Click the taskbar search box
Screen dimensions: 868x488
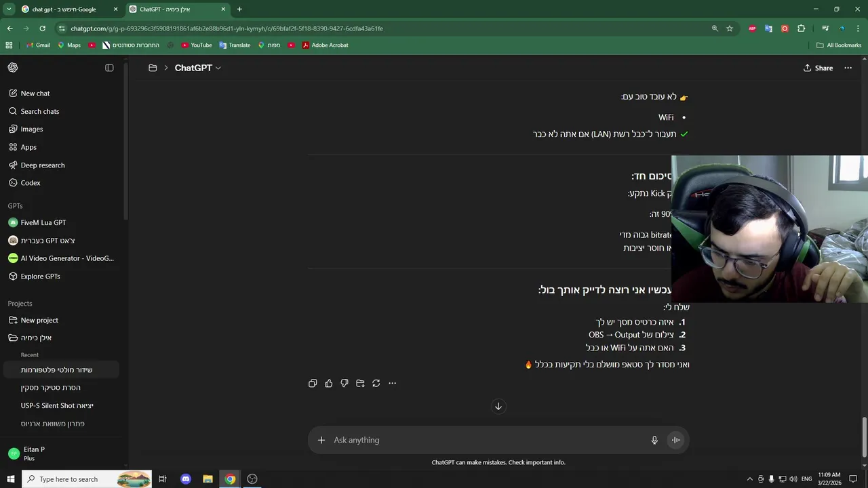[87, 479]
